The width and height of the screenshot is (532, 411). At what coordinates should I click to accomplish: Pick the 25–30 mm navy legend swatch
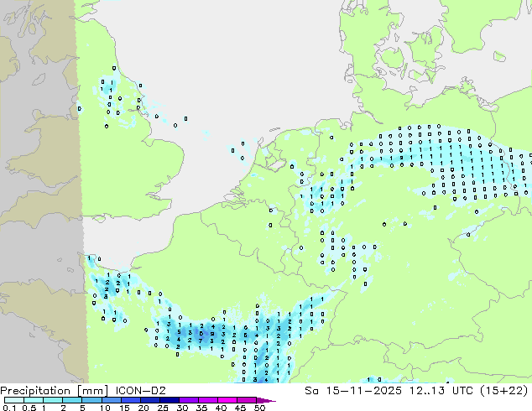pos(169,400)
